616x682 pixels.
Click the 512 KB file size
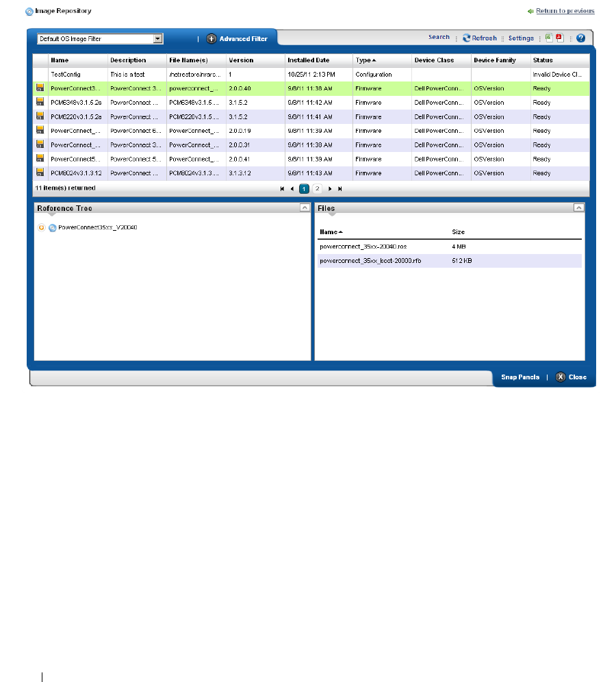(462, 261)
